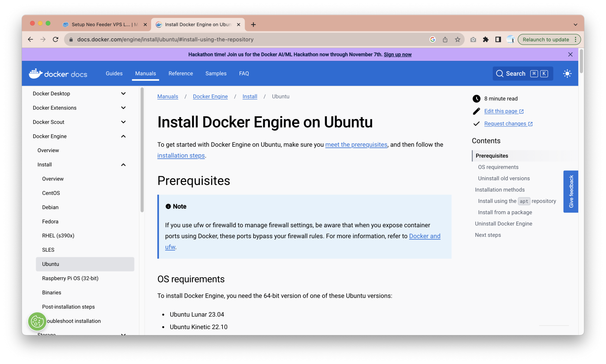Open SLES install page in sidebar
606x364 pixels.
tap(48, 250)
